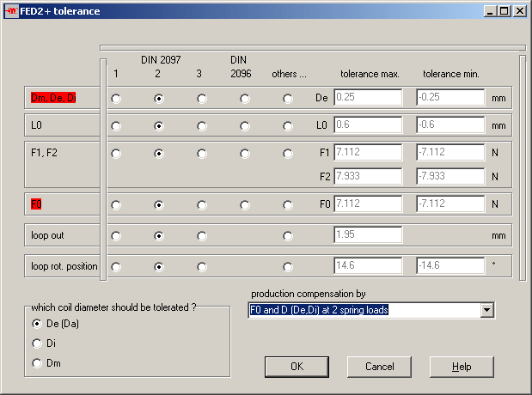This screenshot has width=532, height=395.
Task: Click the L0 tolerance min. field
Action: [451, 125]
